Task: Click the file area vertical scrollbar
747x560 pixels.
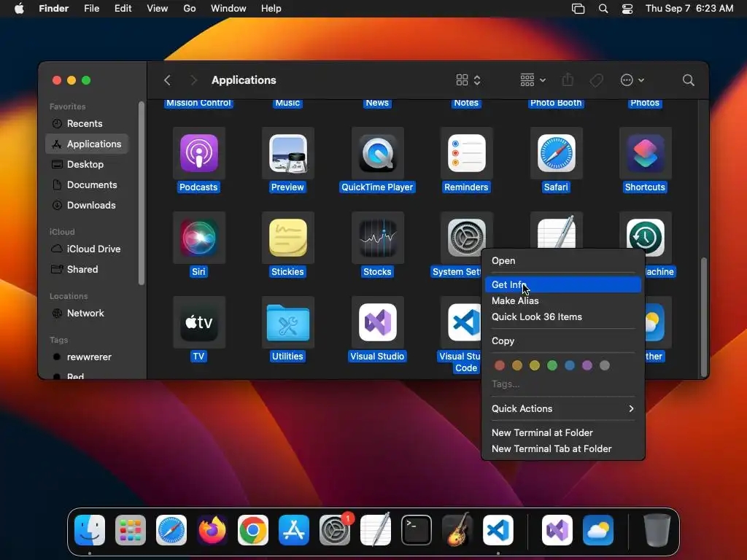Action: click(x=703, y=317)
